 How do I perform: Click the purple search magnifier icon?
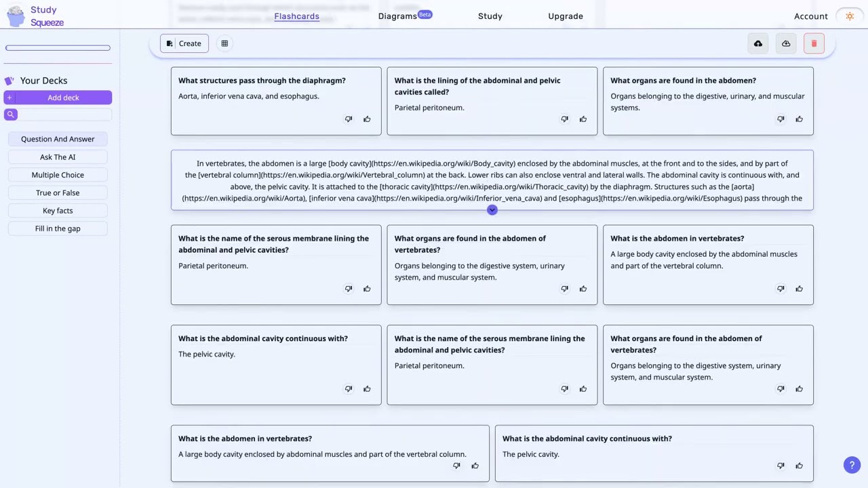pos(10,115)
